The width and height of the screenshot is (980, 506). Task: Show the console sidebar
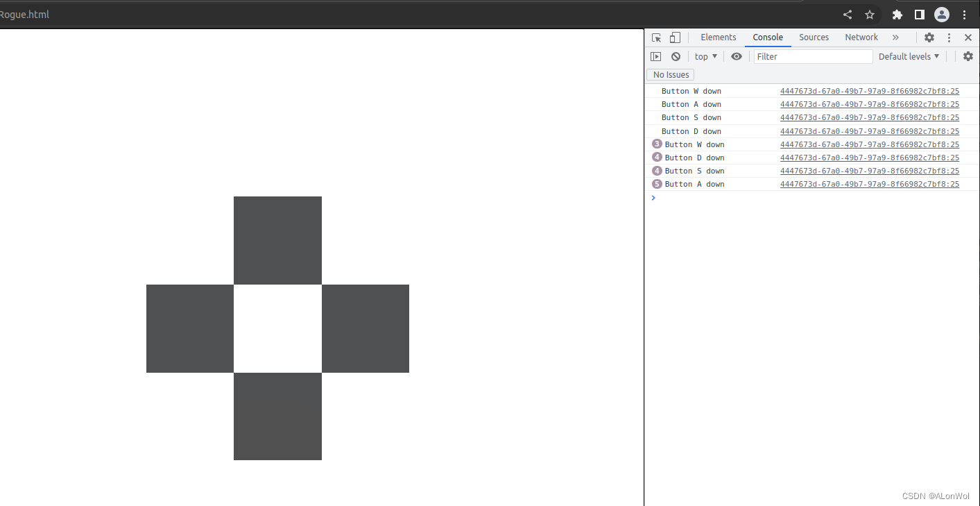click(656, 56)
